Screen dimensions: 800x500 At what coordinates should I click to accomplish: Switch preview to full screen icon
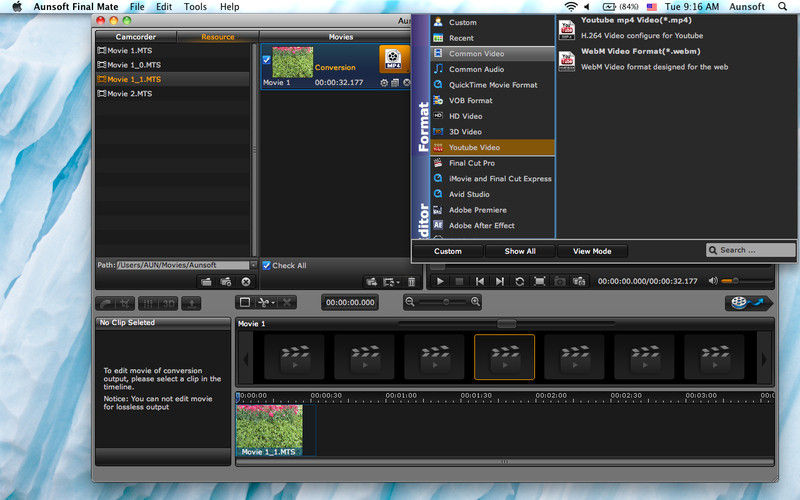coord(539,281)
